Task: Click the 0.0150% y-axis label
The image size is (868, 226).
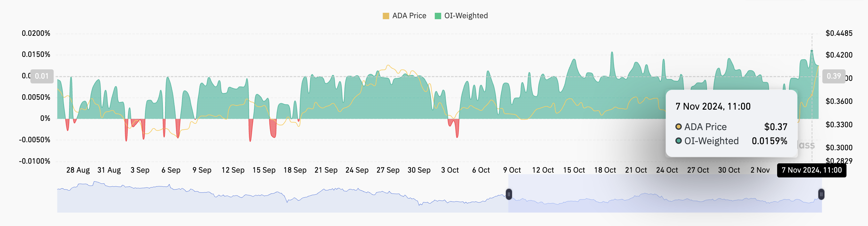Action: [x=36, y=55]
